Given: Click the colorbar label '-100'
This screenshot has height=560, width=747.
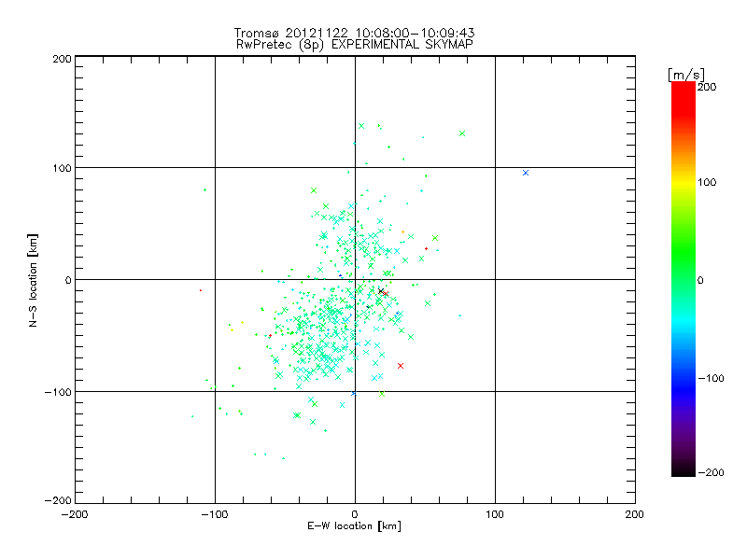Looking at the screenshot, I should pos(711,378).
